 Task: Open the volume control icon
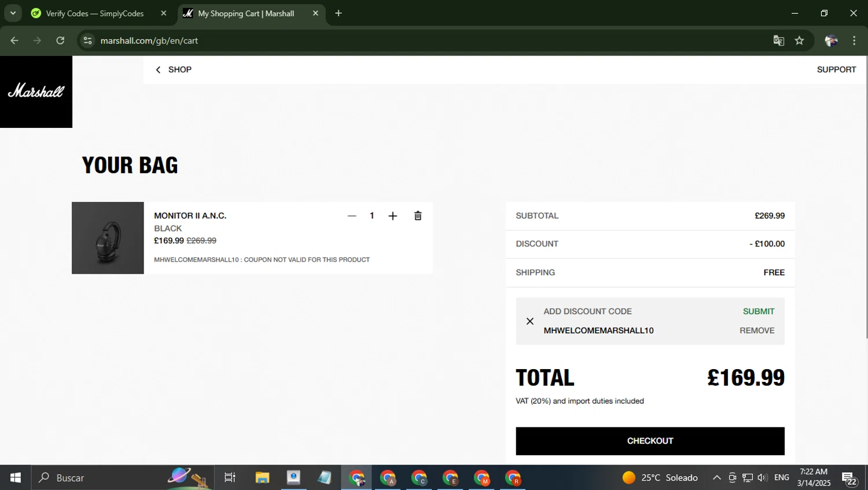point(762,478)
